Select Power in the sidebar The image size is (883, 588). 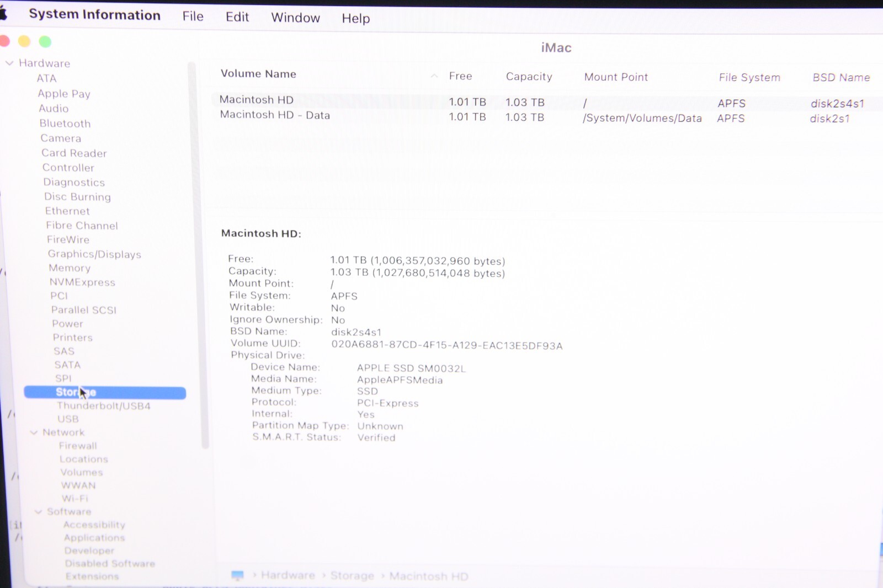click(x=68, y=324)
